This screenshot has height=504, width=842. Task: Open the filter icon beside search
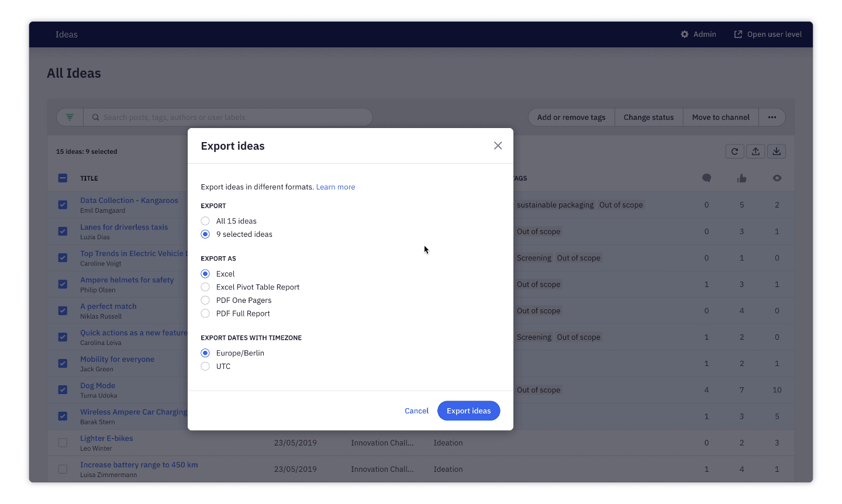(70, 117)
